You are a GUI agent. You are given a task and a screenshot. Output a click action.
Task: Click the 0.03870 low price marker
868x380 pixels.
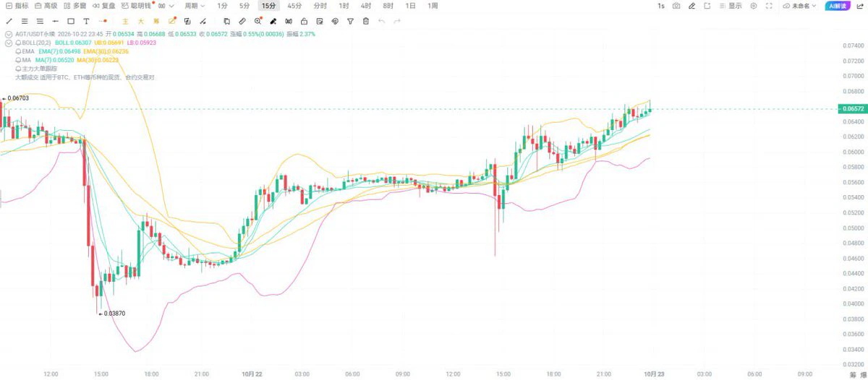pyautogui.click(x=113, y=314)
